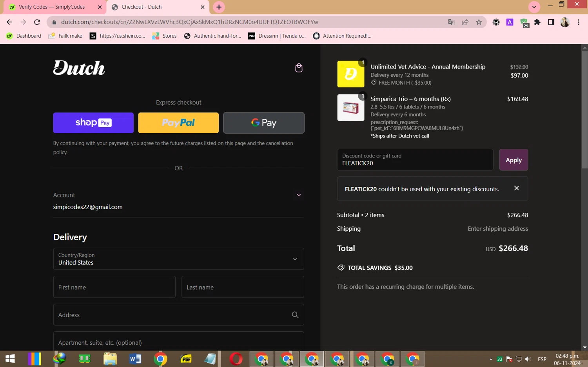The height and width of the screenshot is (367, 588).
Task: Open the Chrome profile avatar
Action: (x=565, y=22)
